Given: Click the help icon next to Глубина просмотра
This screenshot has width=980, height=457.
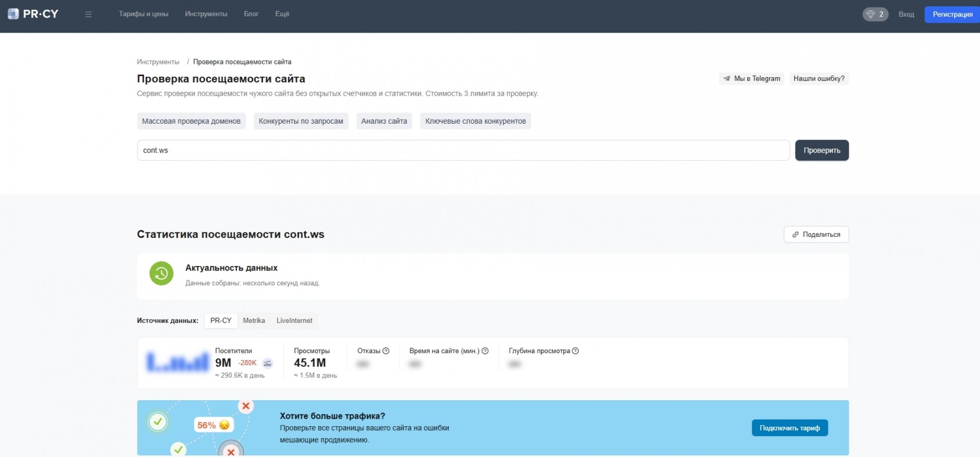Looking at the screenshot, I should [575, 351].
